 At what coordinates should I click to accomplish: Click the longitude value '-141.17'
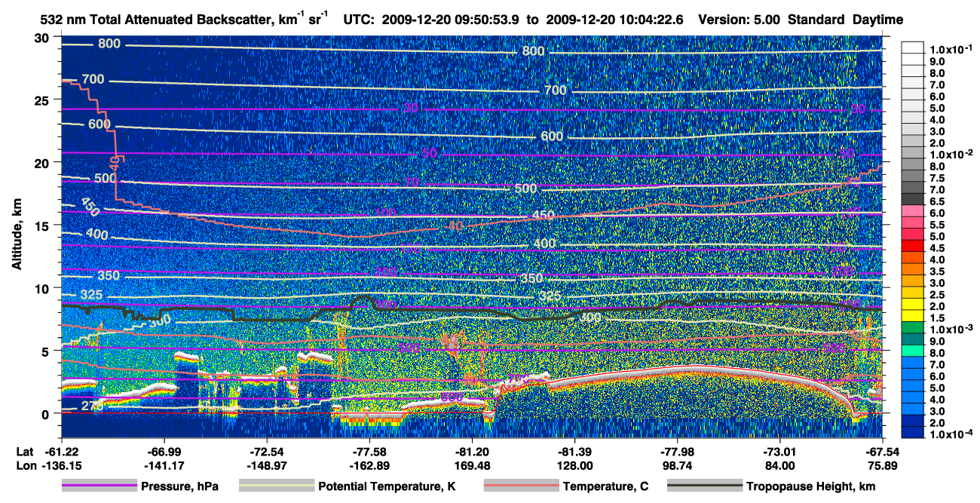[164, 465]
